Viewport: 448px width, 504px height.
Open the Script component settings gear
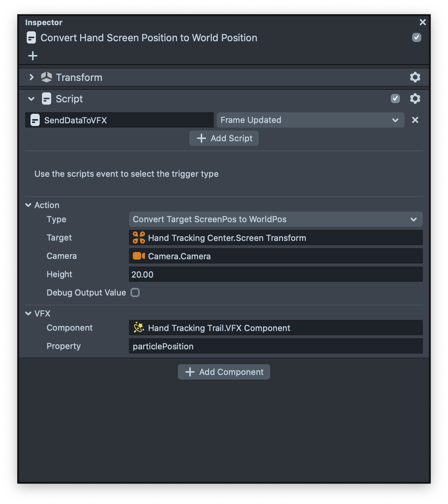point(415,99)
